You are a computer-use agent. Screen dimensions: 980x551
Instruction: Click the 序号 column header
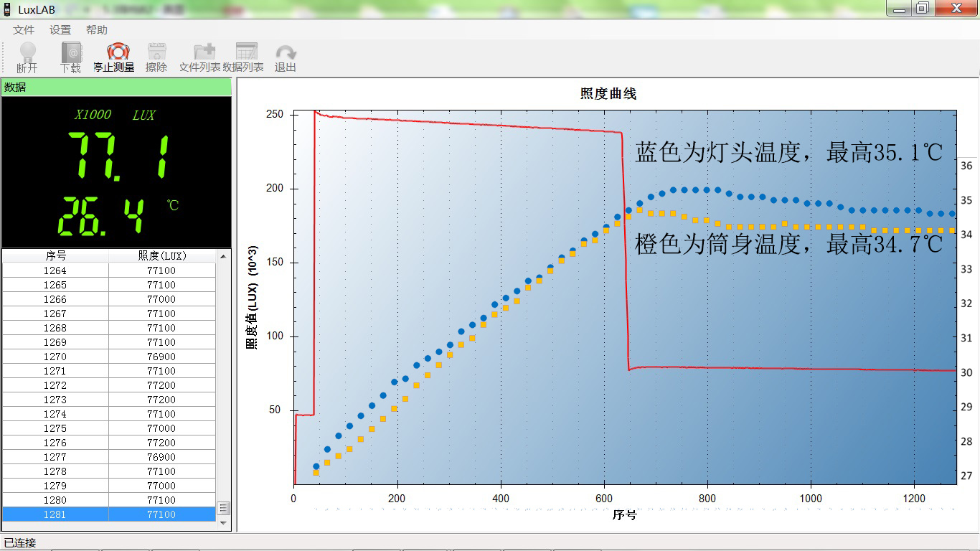coord(55,255)
